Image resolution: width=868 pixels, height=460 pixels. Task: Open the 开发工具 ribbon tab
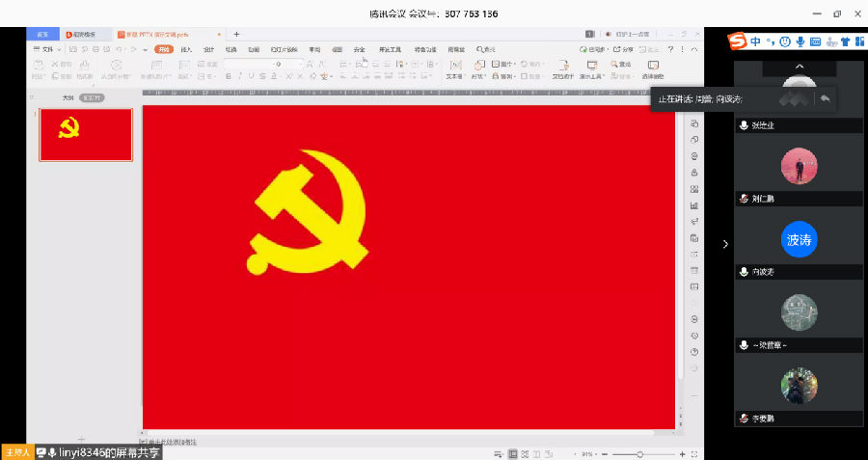click(391, 50)
